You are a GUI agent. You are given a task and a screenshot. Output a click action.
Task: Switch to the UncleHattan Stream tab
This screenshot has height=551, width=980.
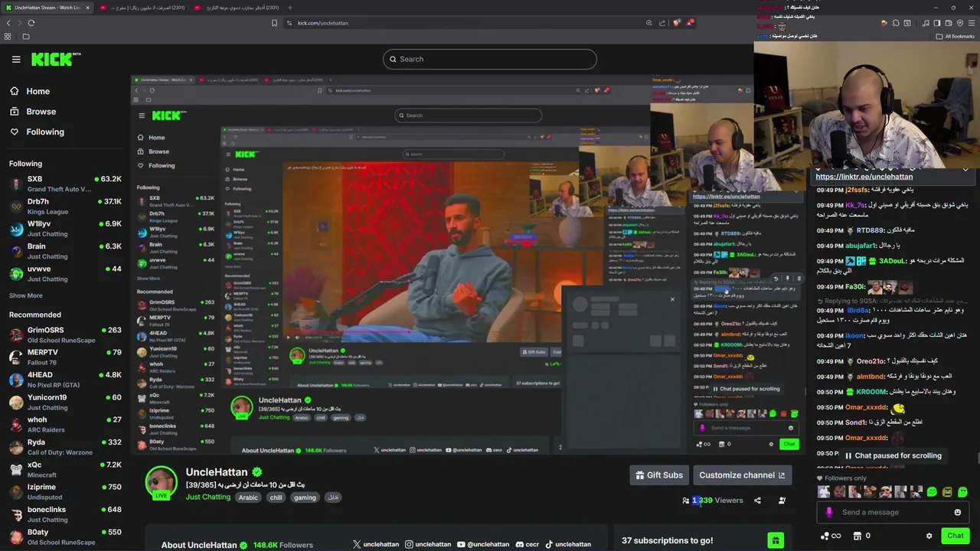46,8
